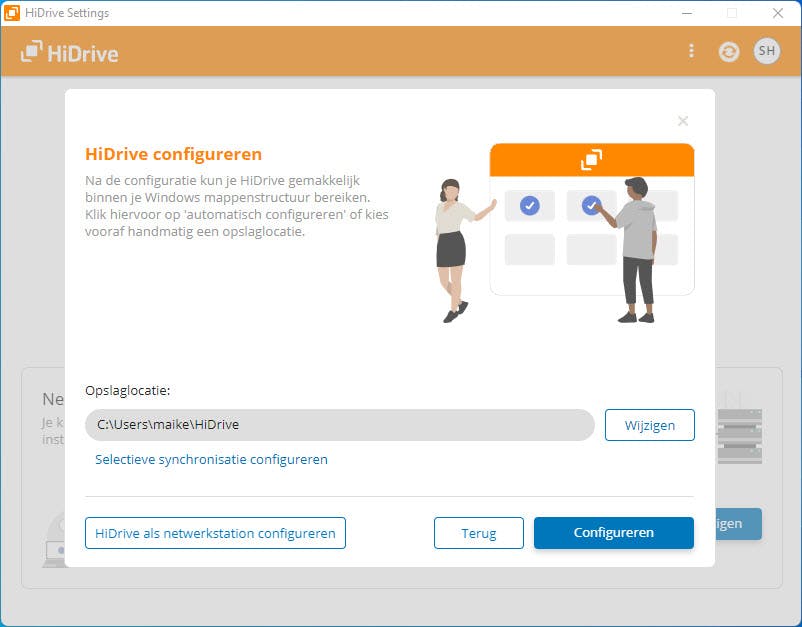Toggle the left blue checkmark in the illustration

[528, 206]
